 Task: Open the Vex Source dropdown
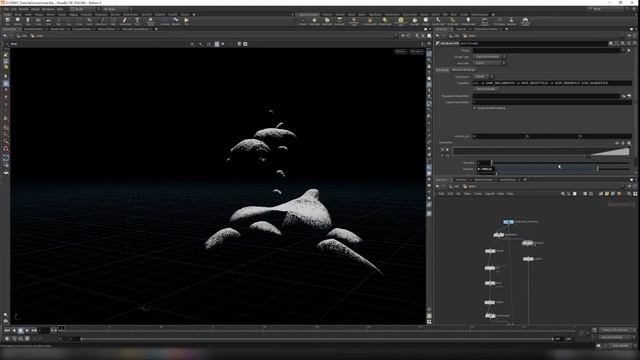484,77
